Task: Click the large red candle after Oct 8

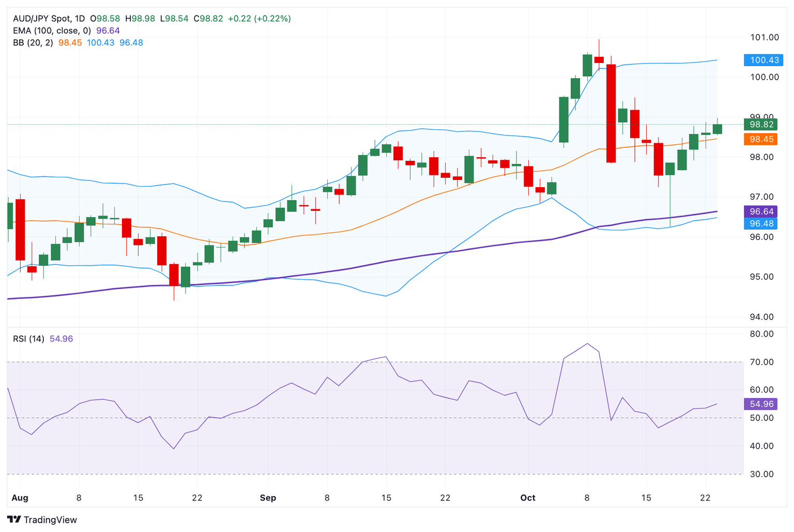Action: coord(611,114)
